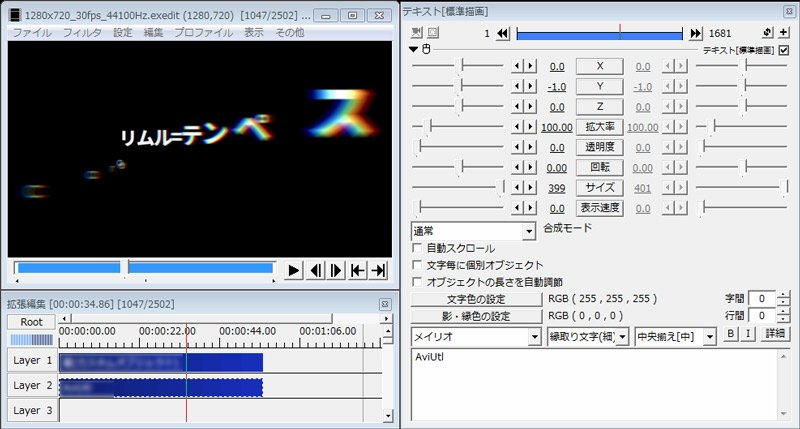Screen dimensions: 800x429
Task: Collapse the text settings section triangle
Action: click(413, 49)
